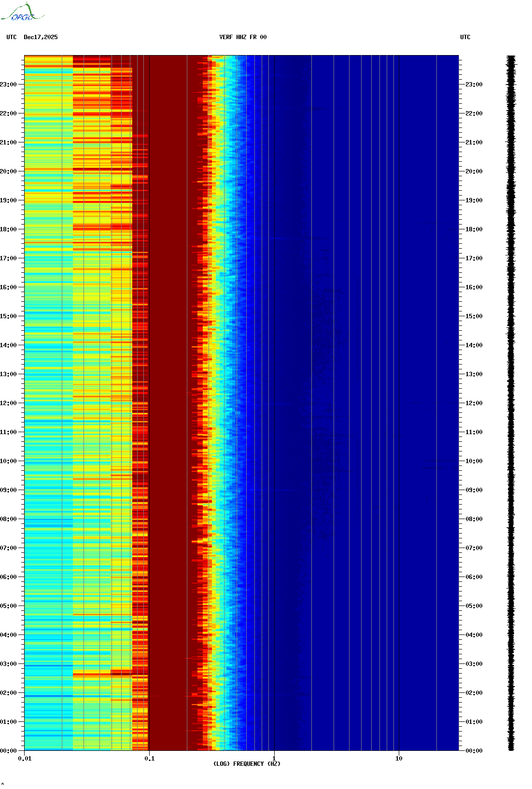Click the left 21:00 time label
Screen dimensions: 532x789
click(x=8, y=142)
